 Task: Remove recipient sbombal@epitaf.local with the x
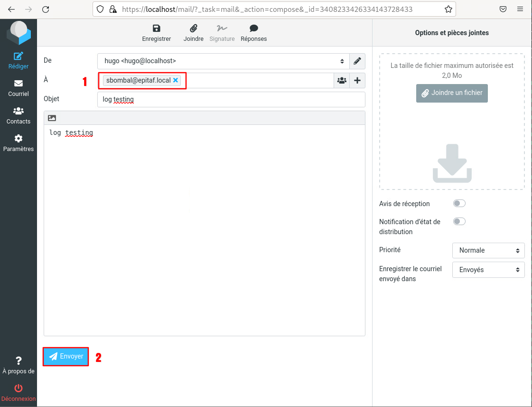pos(176,81)
